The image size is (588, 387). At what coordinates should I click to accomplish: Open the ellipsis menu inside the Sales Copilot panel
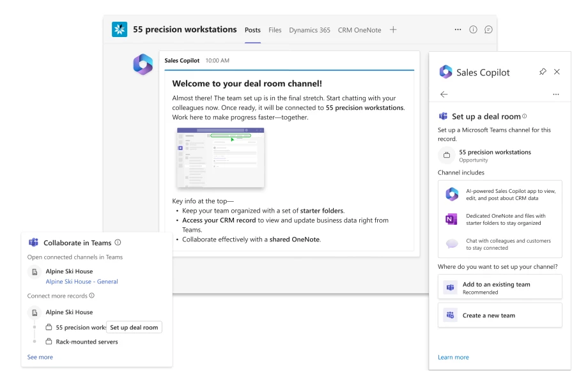555,93
